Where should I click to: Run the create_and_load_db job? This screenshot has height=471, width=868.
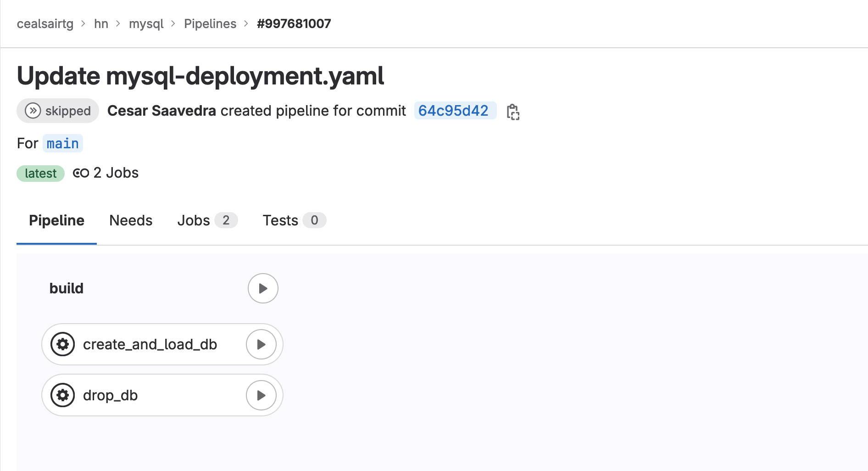coord(261,344)
